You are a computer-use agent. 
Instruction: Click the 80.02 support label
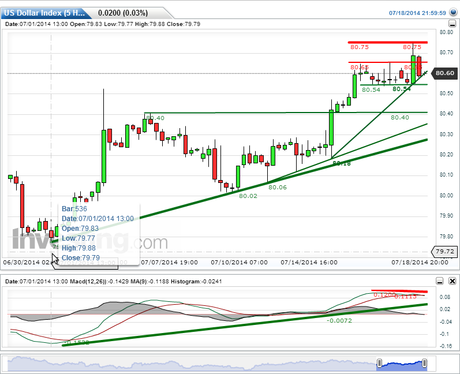pyautogui.click(x=248, y=196)
